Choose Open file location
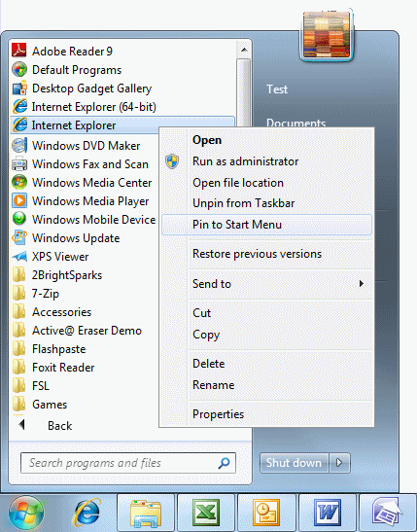Image resolution: width=417 pixels, height=532 pixels. pos(266,183)
